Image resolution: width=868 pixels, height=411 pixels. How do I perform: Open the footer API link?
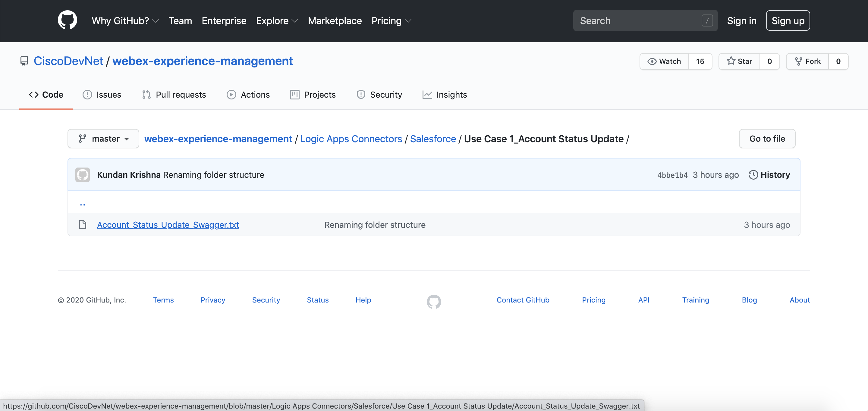pyautogui.click(x=643, y=300)
